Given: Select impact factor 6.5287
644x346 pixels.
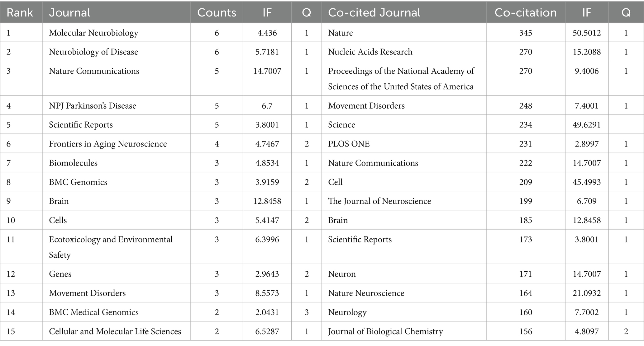Looking at the screenshot, I should point(267,331).
